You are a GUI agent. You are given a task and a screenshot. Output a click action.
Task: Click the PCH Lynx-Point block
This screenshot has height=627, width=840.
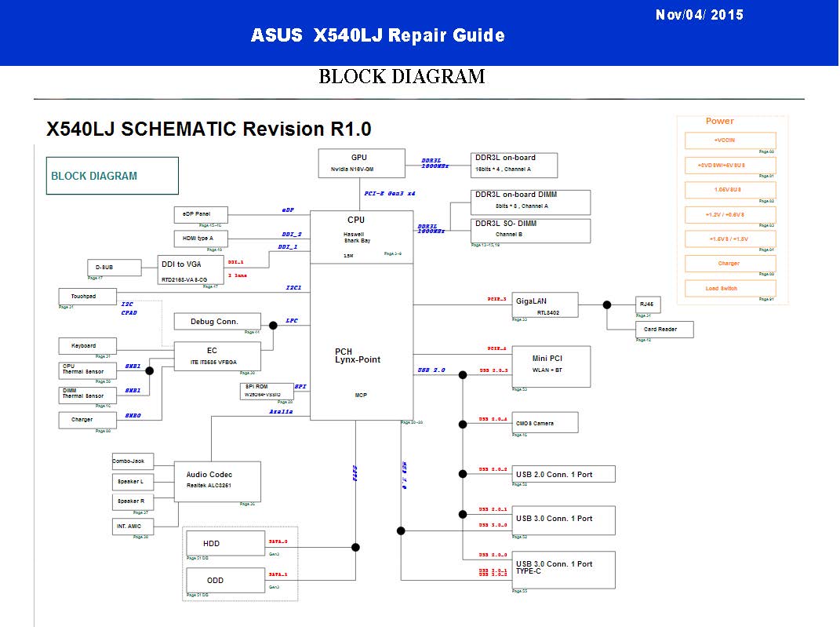coord(362,342)
